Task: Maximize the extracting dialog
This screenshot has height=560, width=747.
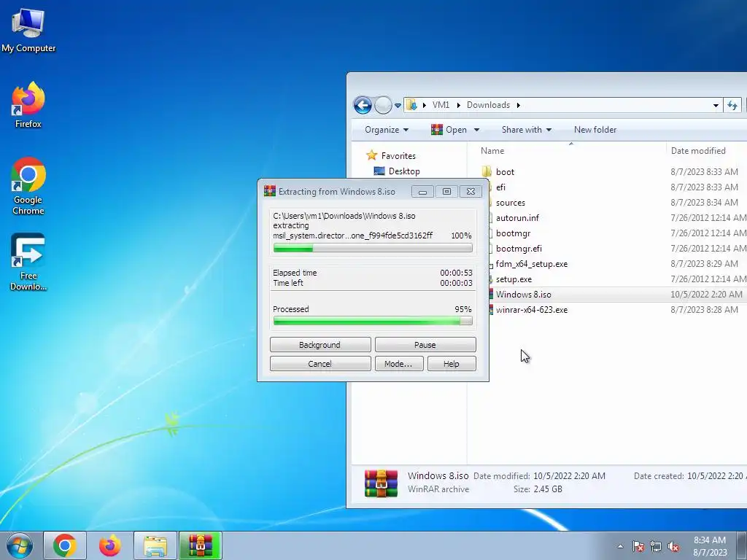Action: (446, 192)
